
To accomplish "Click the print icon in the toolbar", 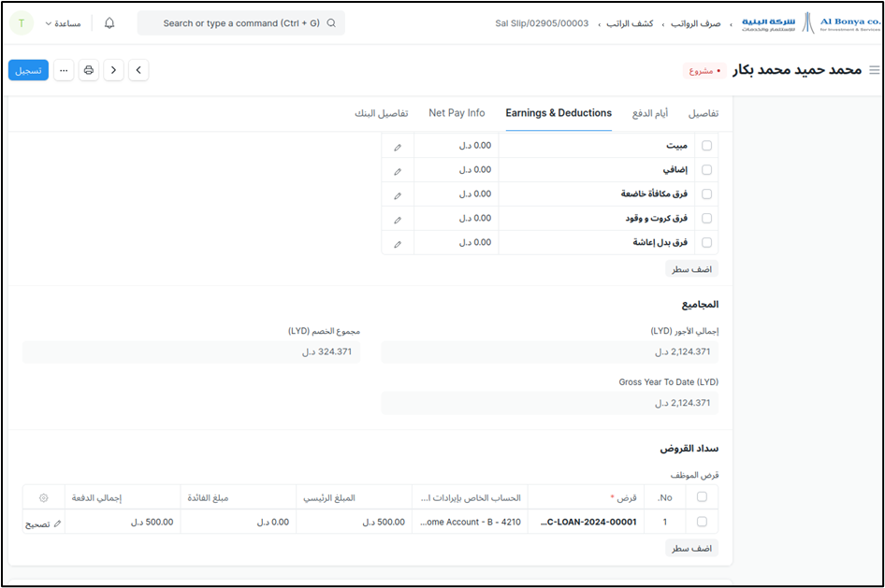I will point(88,70).
